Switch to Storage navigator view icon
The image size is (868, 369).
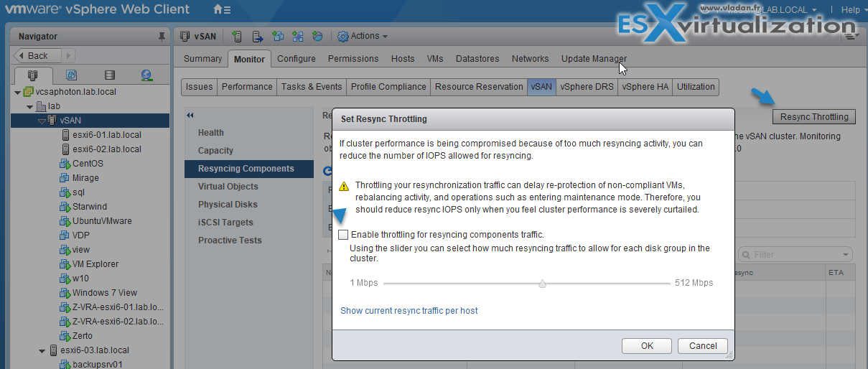[109, 75]
